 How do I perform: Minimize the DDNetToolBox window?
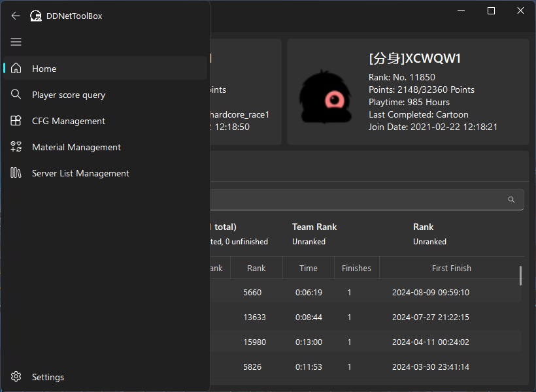(x=461, y=11)
